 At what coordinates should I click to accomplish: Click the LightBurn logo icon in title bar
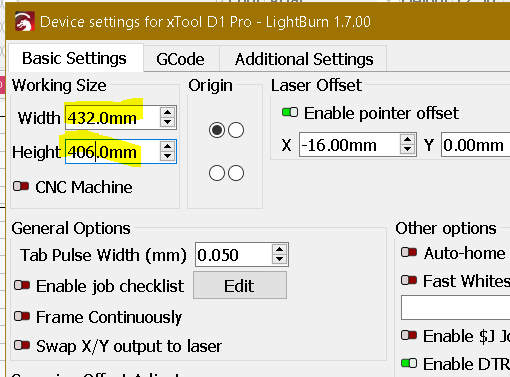25,21
